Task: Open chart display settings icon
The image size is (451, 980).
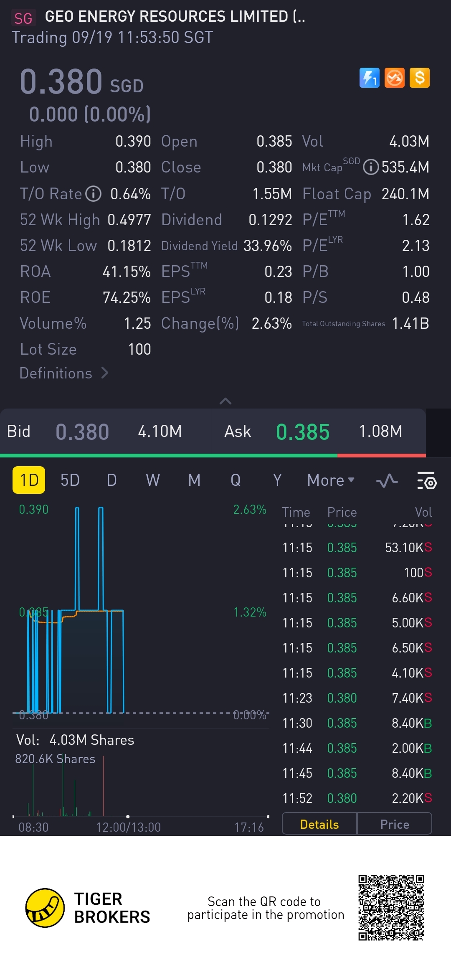Action: coord(426,480)
